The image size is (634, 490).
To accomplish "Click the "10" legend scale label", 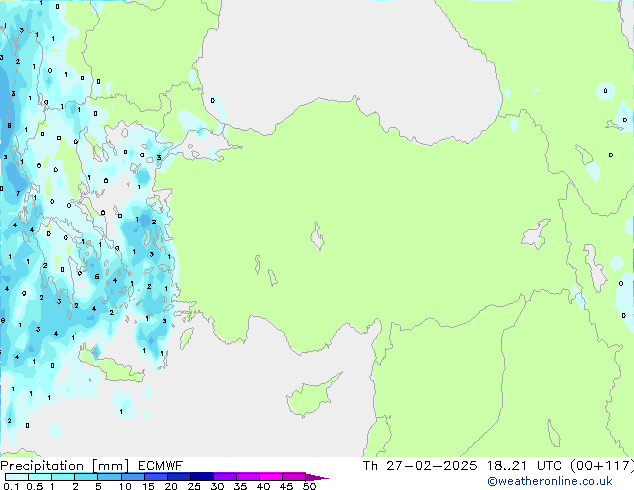I will (125, 486).
